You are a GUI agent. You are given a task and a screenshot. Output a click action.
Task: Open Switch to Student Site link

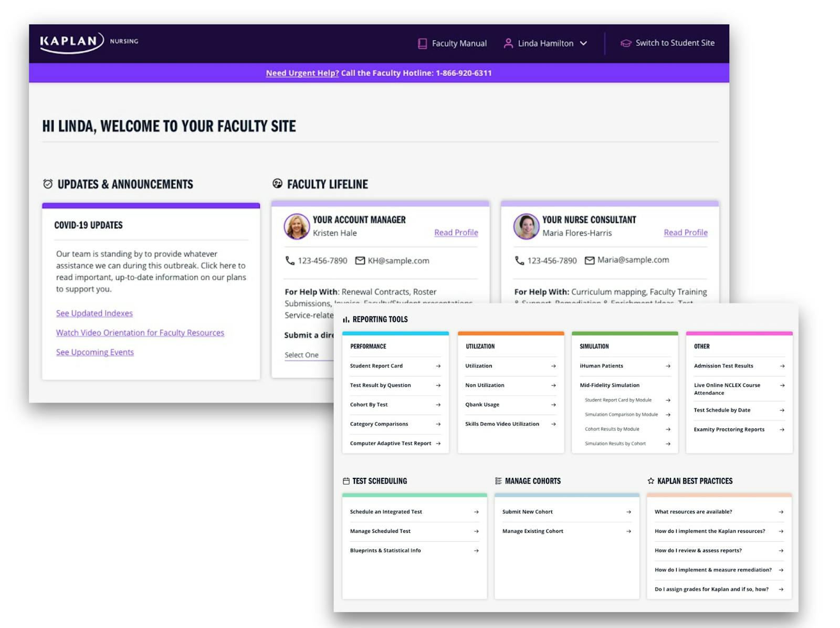(x=675, y=43)
